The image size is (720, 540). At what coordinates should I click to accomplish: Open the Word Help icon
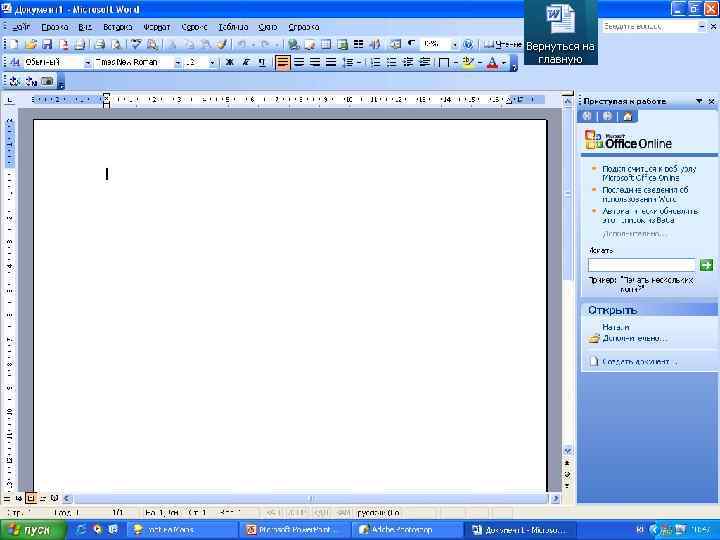tap(468, 45)
